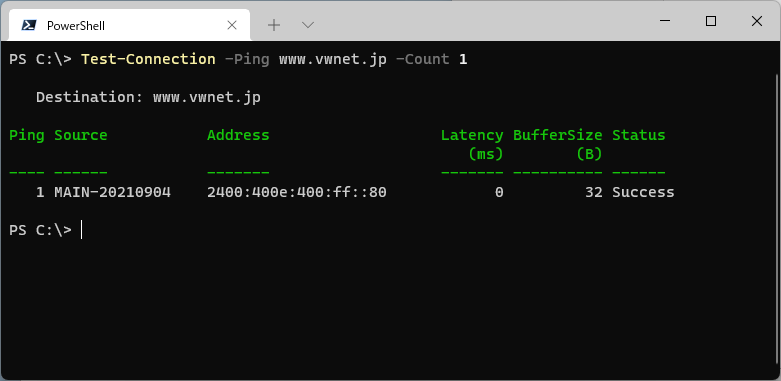
Task: Click the vertical scrollbar on right edge
Action: pyautogui.click(x=777, y=219)
